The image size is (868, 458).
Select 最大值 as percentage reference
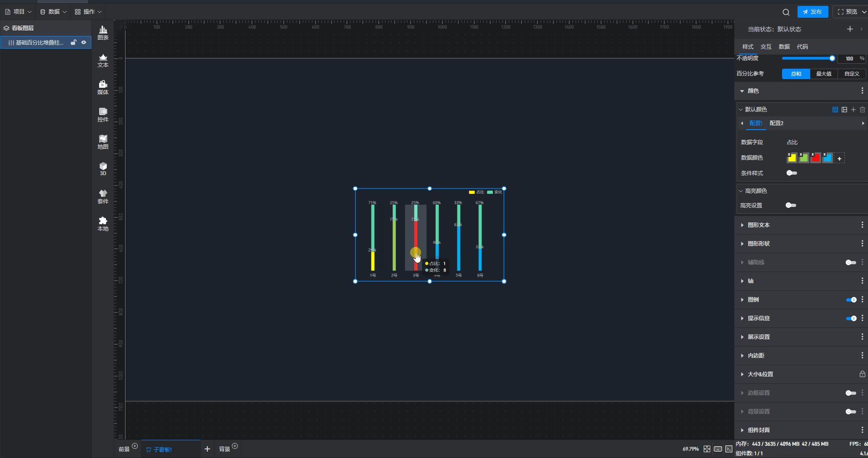823,74
